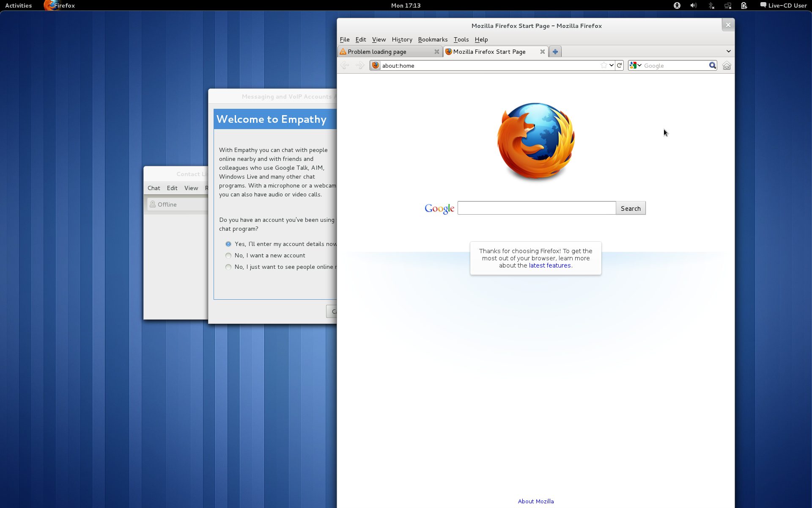The image size is (812, 508).
Task: Expand the list all tabs dropdown
Action: [x=728, y=51]
